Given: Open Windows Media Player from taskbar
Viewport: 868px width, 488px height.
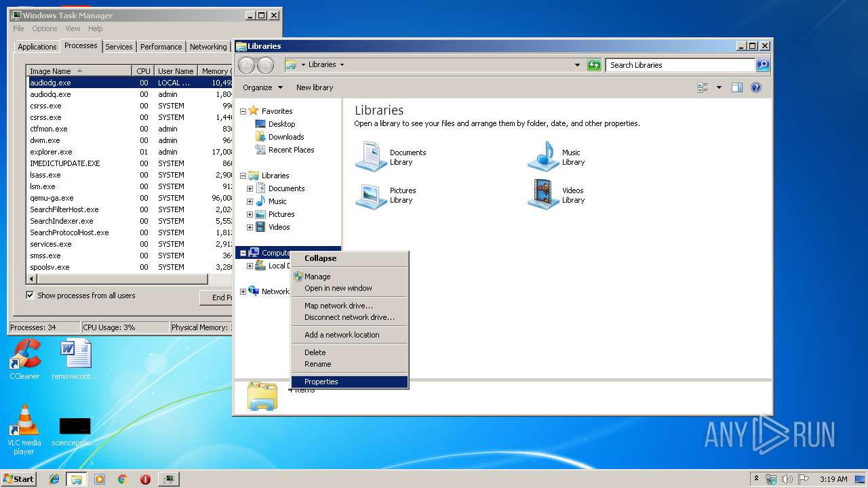Looking at the screenshot, I should point(100,479).
